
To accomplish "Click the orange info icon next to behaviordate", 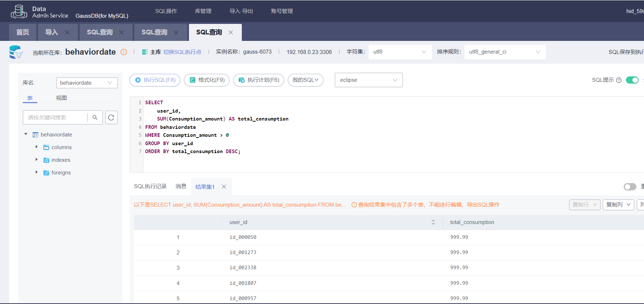I will (x=124, y=52).
